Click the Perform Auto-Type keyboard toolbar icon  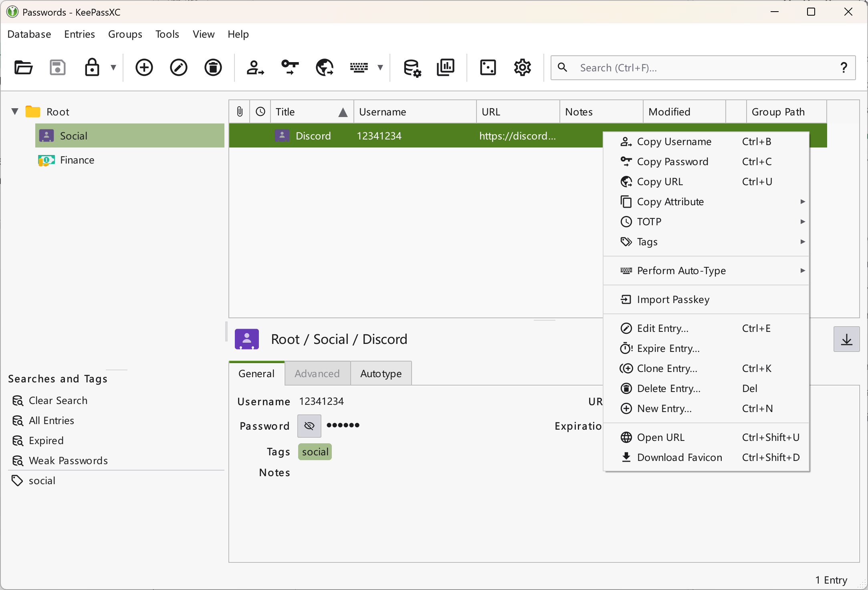[x=359, y=67]
